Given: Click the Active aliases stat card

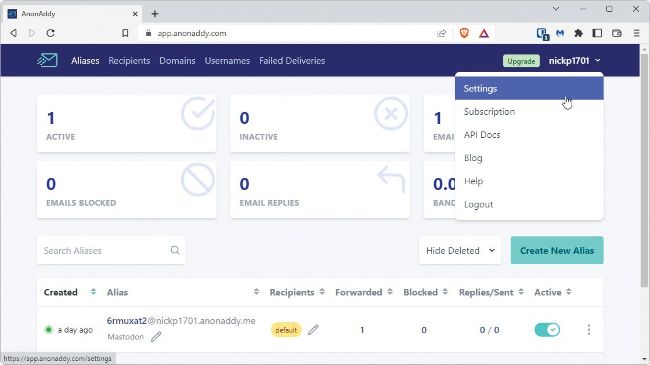Looking at the screenshot, I should [x=126, y=124].
